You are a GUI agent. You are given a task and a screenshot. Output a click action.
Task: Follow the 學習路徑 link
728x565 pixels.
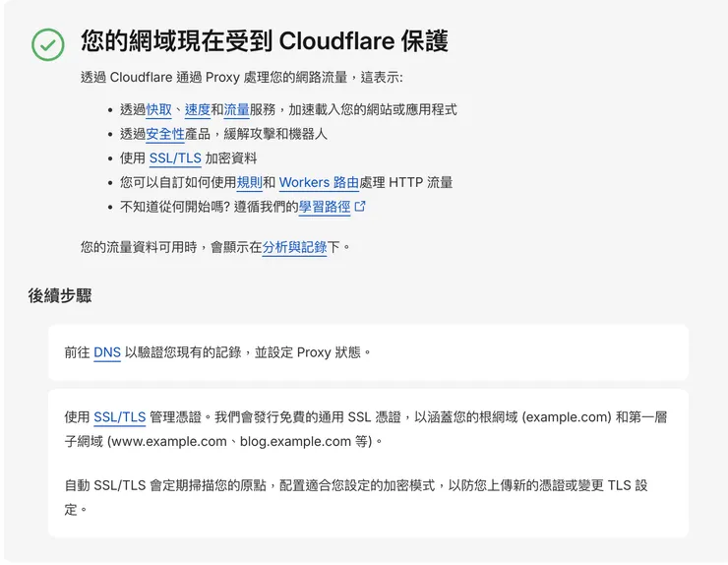325,207
